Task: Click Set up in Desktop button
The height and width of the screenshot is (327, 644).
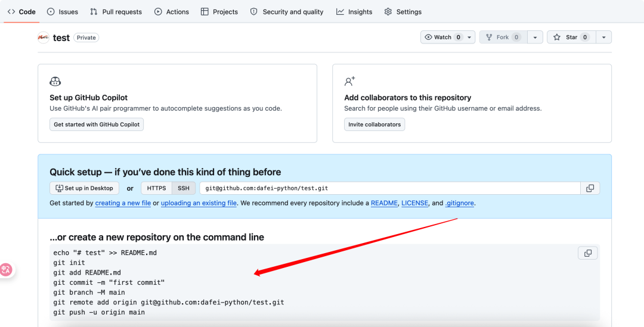Action: coord(84,188)
